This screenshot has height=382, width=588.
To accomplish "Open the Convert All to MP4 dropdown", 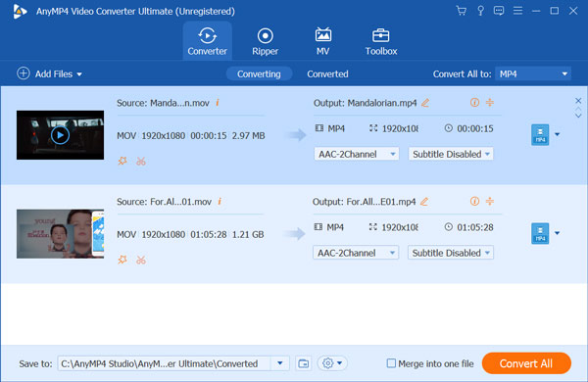I will pos(533,73).
